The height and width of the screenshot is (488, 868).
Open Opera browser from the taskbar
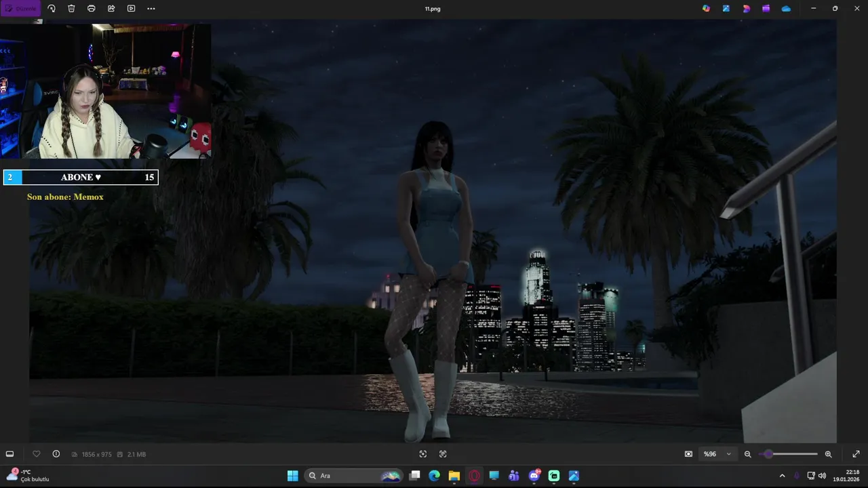474,476
